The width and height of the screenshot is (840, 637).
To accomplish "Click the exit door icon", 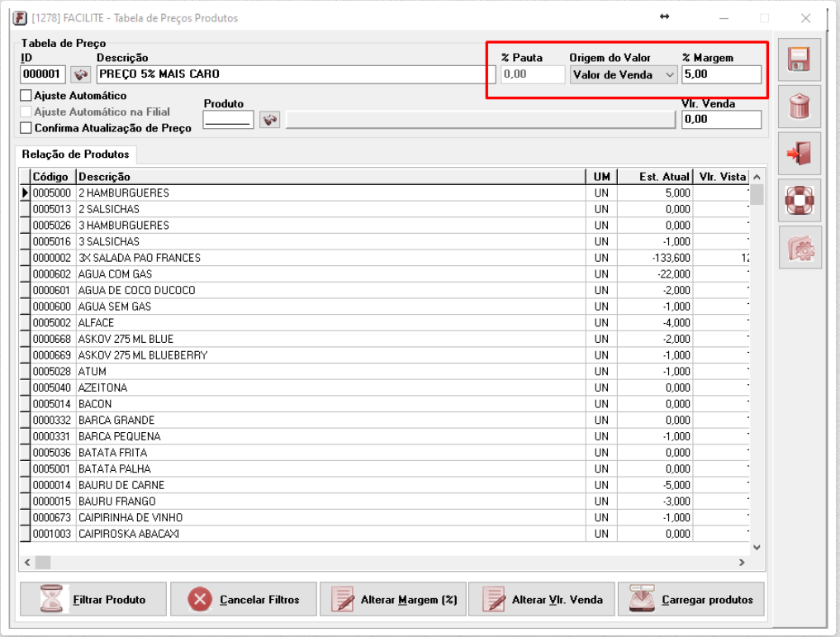I will tap(799, 153).
